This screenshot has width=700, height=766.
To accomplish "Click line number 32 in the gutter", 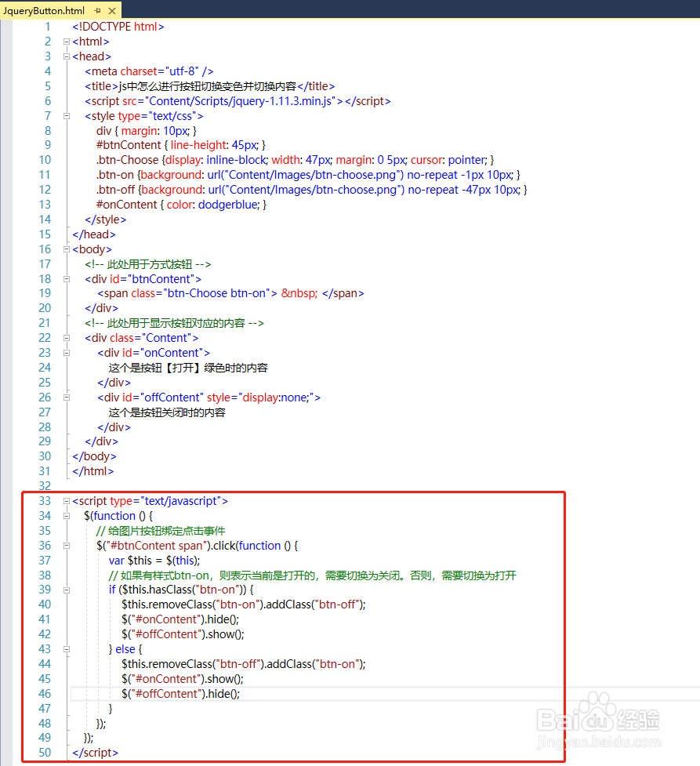I will [45, 485].
